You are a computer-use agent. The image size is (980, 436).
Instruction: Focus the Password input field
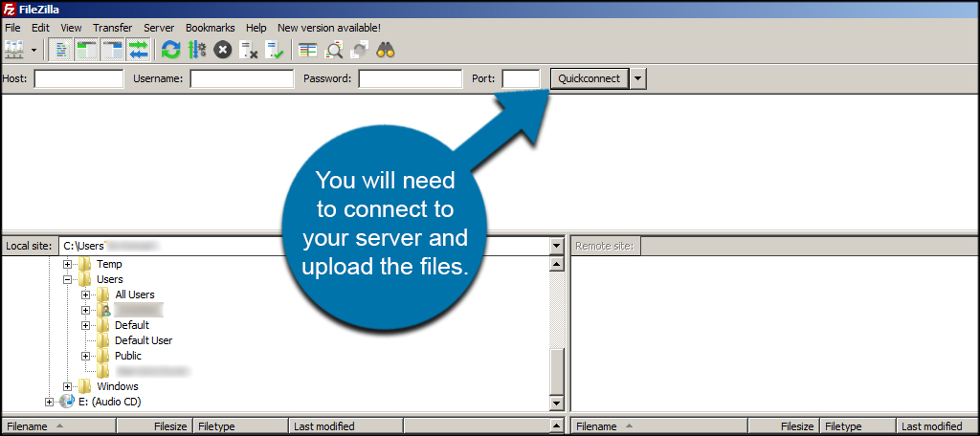(410, 78)
